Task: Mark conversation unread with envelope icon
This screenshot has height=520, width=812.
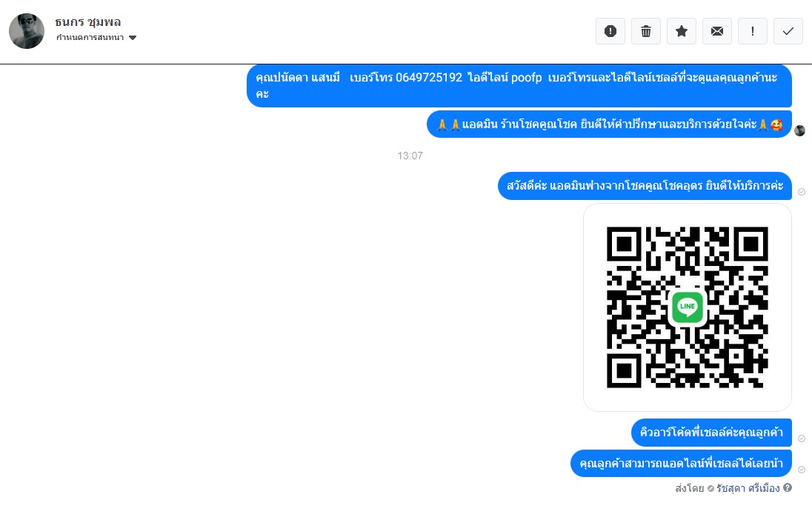Action: [716, 32]
